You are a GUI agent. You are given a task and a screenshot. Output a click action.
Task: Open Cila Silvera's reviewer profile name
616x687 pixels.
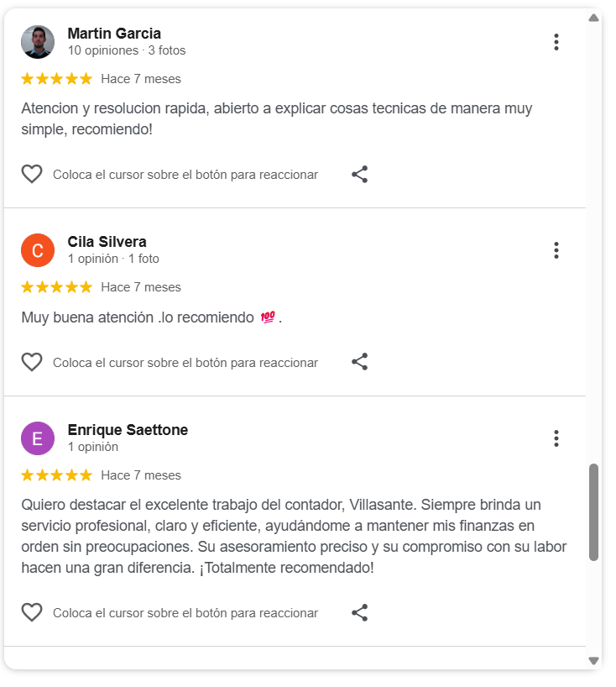coord(107,242)
